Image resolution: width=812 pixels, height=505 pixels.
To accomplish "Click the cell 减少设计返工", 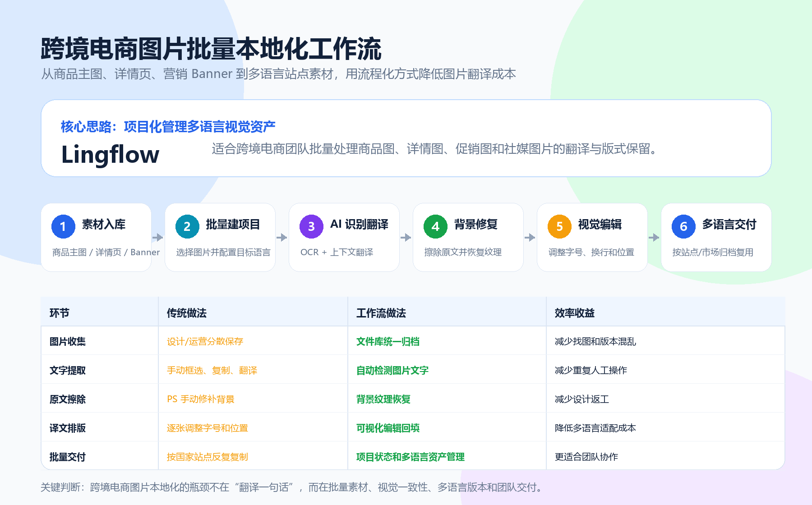I will 581,399.
